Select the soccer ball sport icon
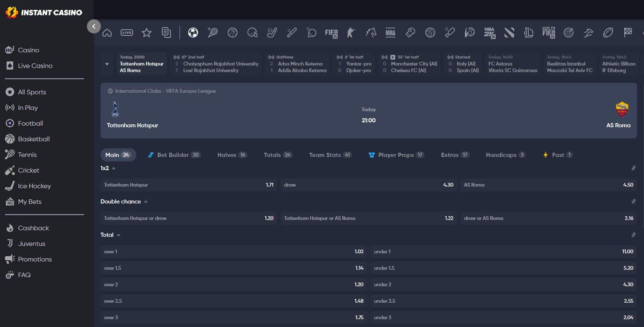This screenshot has width=644, height=327. [x=193, y=33]
